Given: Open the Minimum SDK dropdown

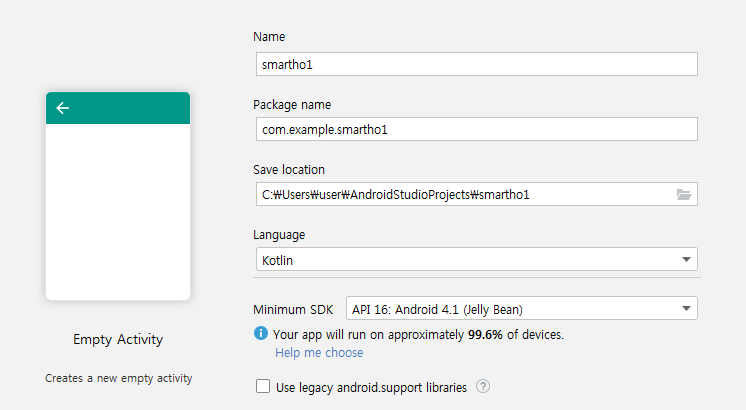Looking at the screenshot, I should [x=522, y=308].
